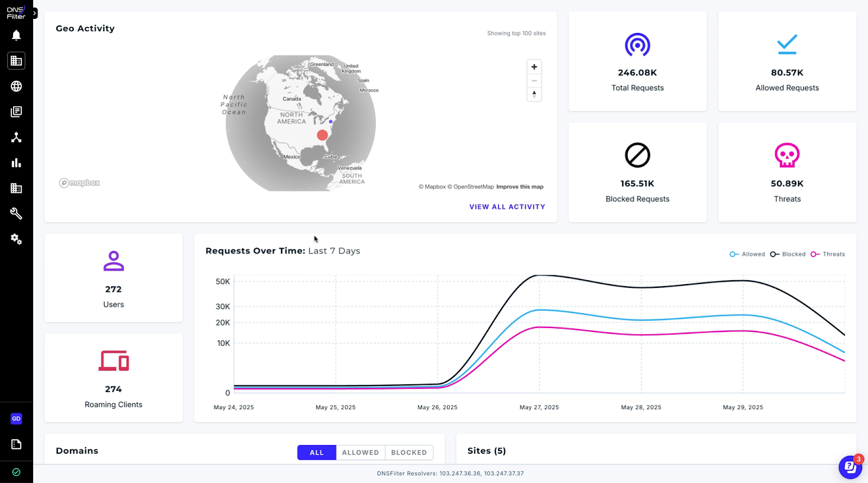The image size is (868, 483).
Task: Click the Roaming Clients devices icon
Action: tap(114, 360)
